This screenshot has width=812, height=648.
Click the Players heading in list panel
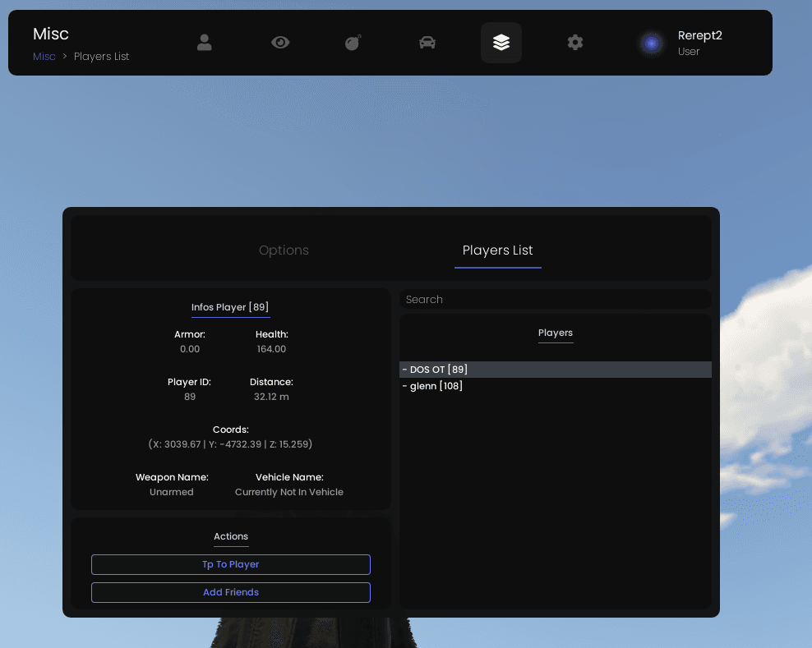[555, 333]
